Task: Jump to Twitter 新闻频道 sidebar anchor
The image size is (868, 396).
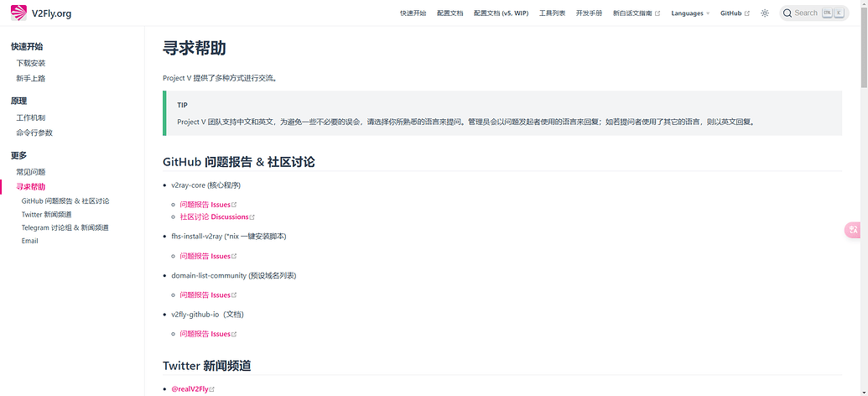Action: coord(46,214)
